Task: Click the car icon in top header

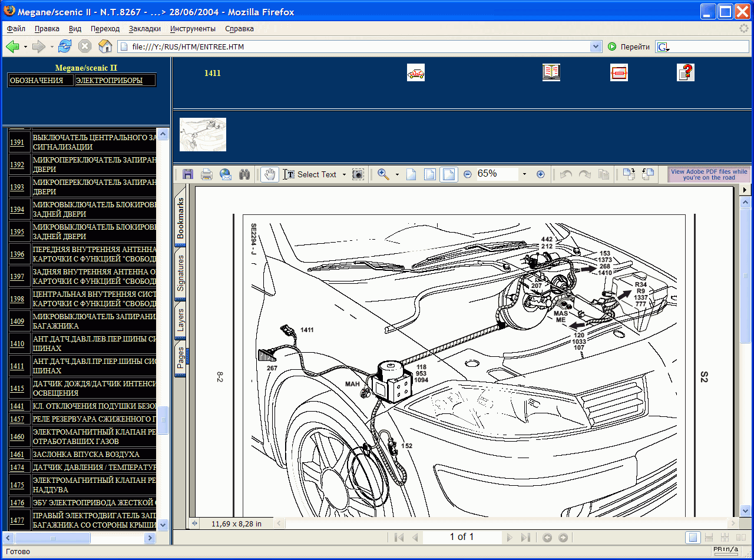Action: (x=416, y=73)
